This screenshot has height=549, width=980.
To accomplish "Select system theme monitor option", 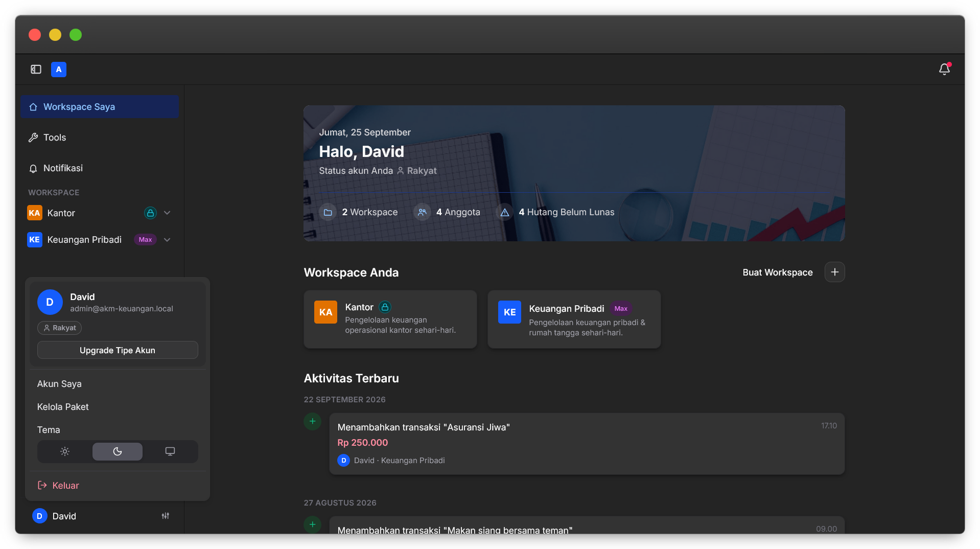I will coord(170,451).
